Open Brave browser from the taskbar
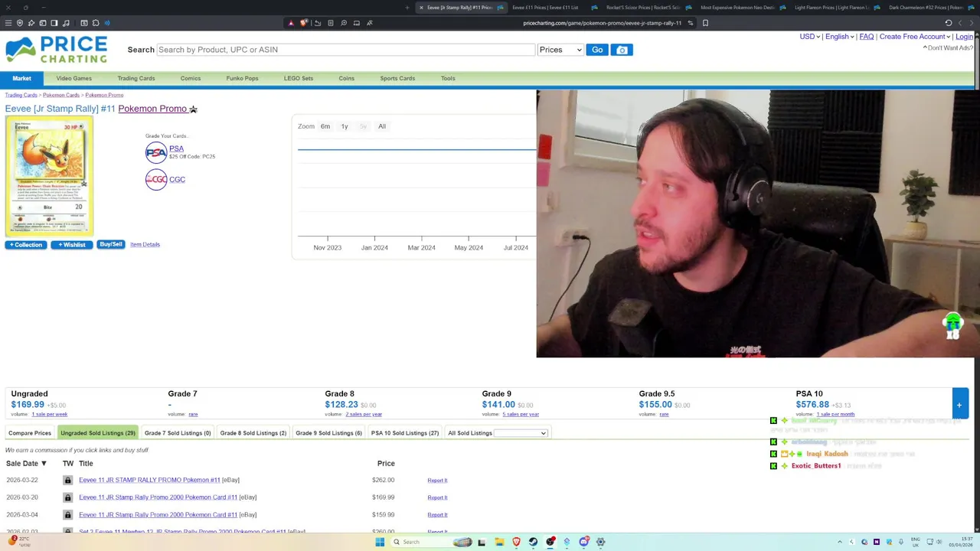The height and width of the screenshot is (551, 980). [x=517, y=542]
